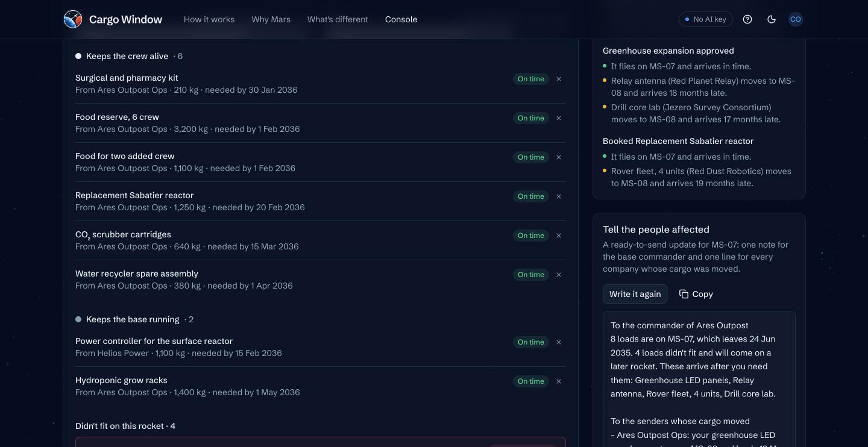
Task: Remove Replacement Sabatier reactor from rocket
Action: pyautogui.click(x=559, y=196)
